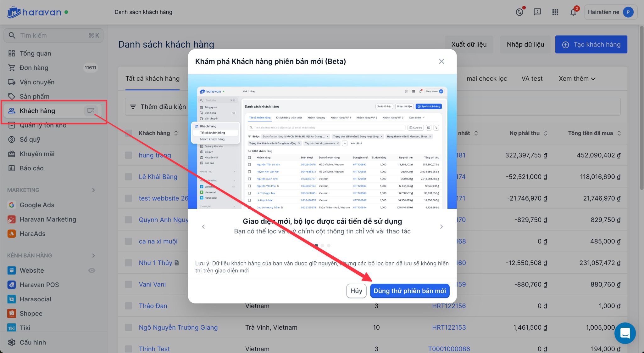Screen dimensions: 644x353
Task: Open Google Ads from sidebar
Action: [37, 205]
